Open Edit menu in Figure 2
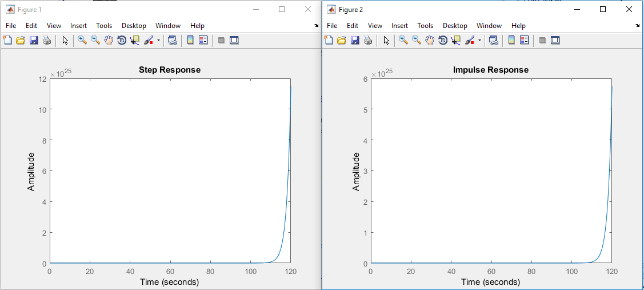Image resolution: width=644 pixels, height=290 pixels. [353, 26]
